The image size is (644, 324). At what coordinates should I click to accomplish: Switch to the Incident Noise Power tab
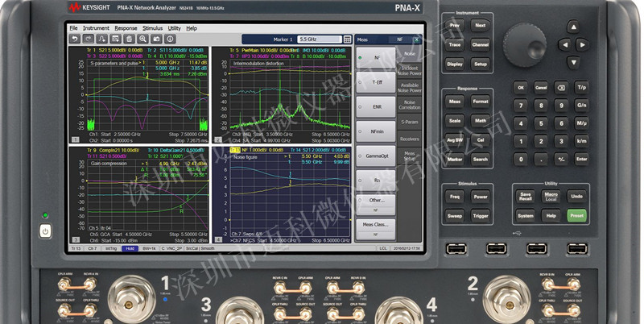[x=410, y=71]
